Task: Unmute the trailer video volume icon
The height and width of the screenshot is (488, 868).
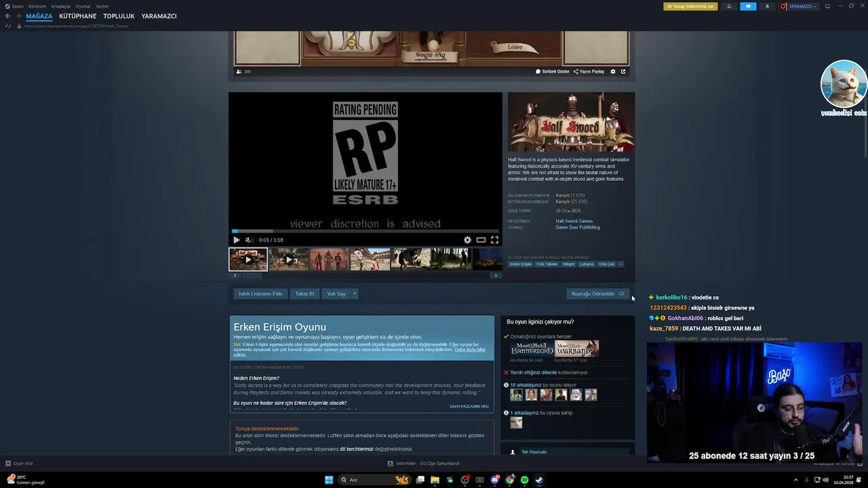Action: pyautogui.click(x=249, y=240)
